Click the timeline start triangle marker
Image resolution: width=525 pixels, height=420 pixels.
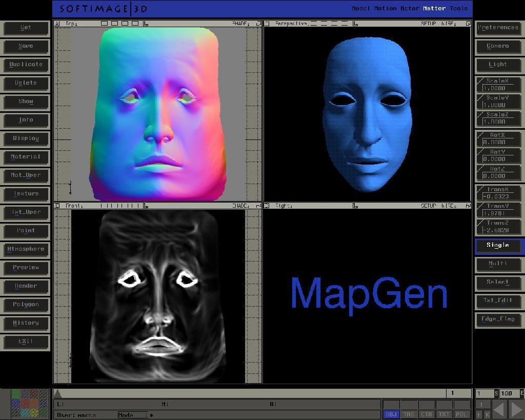57,393
